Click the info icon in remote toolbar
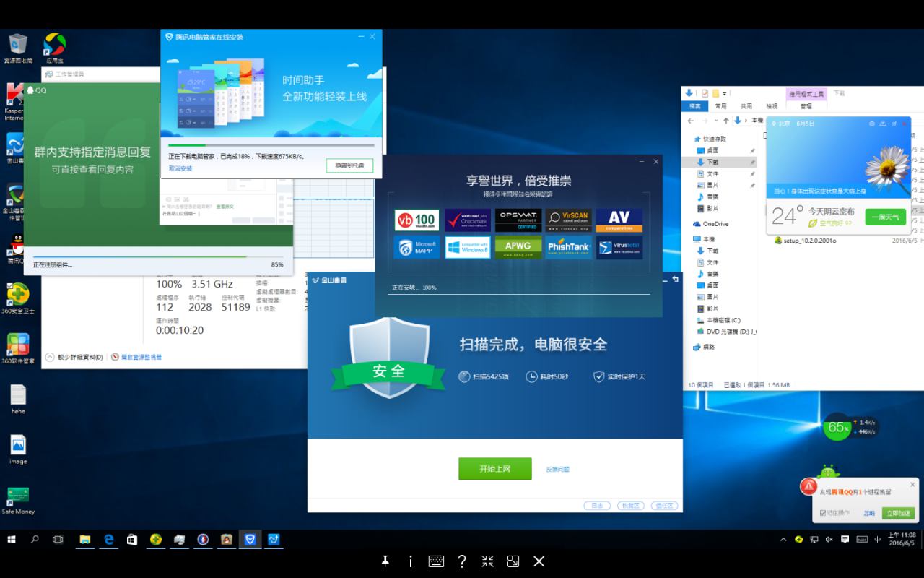Image resolution: width=924 pixels, height=578 pixels. (x=411, y=561)
